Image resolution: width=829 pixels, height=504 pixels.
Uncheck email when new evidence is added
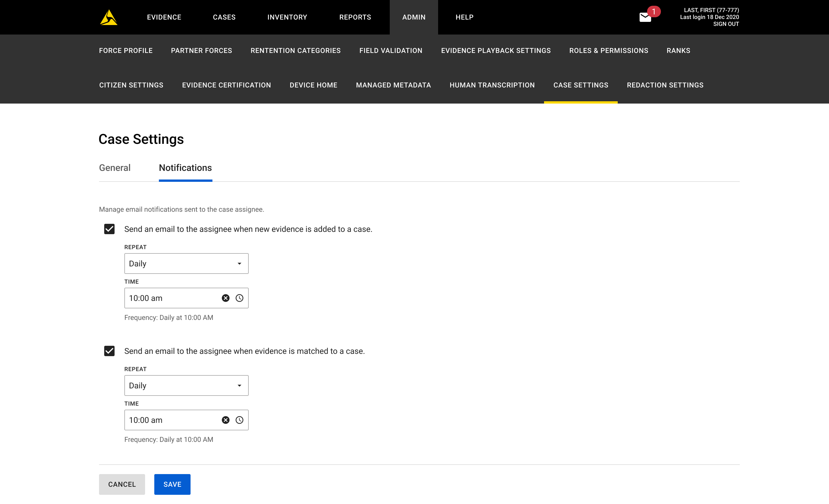[x=109, y=229]
